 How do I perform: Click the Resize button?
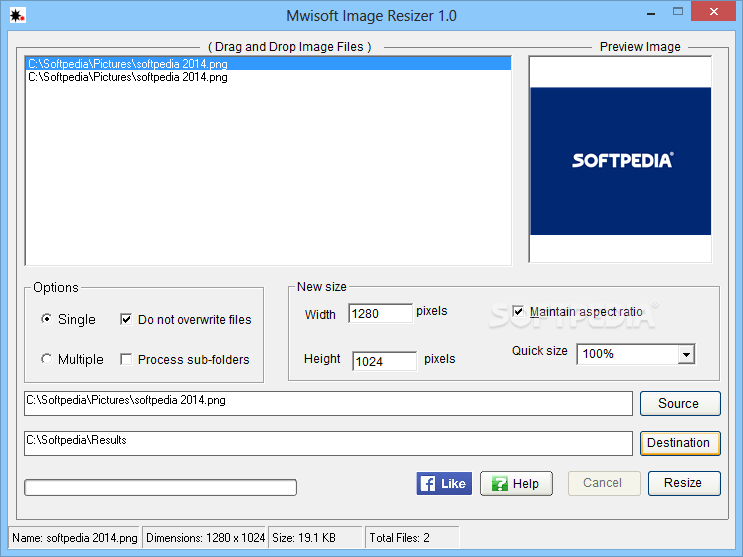(684, 483)
